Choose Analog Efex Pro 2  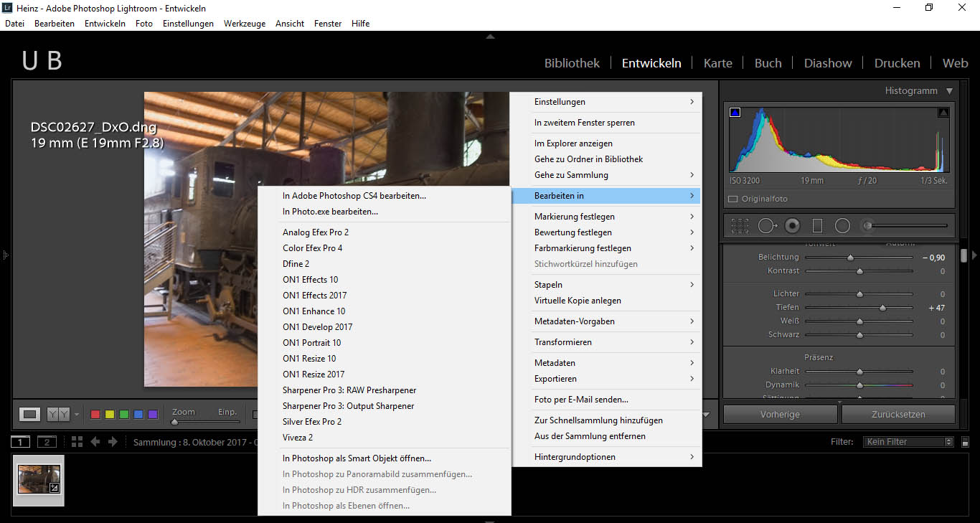(384, 232)
